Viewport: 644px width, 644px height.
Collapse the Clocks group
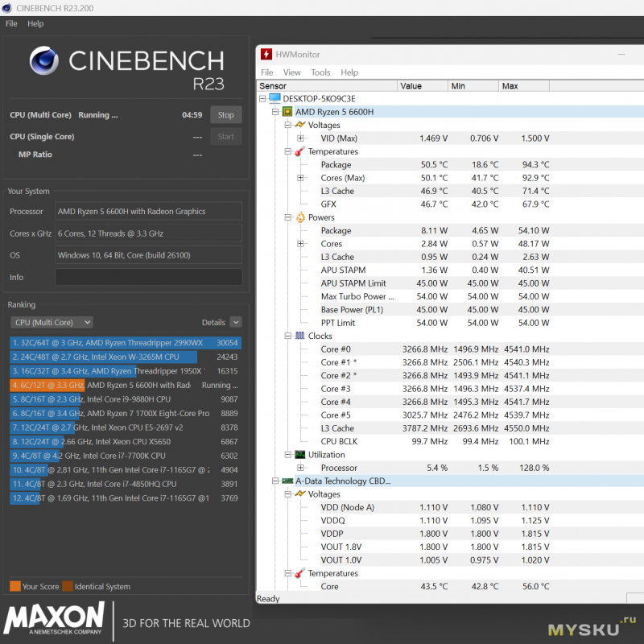coord(288,336)
